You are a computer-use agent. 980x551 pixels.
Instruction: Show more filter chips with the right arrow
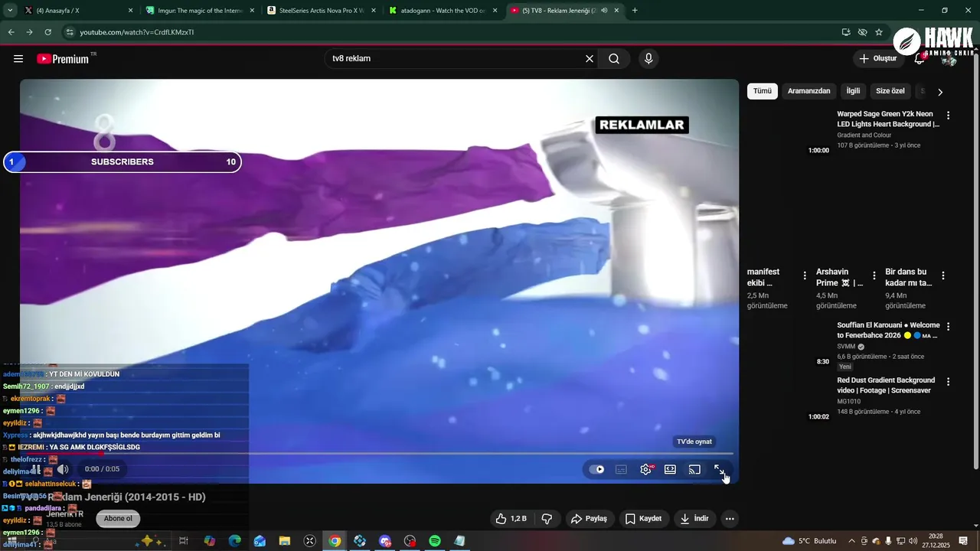pyautogui.click(x=940, y=92)
